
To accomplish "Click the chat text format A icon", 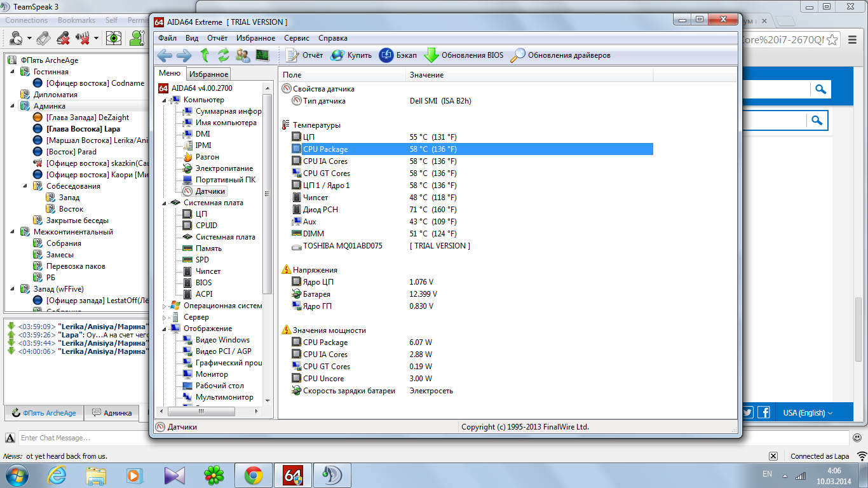I will (x=10, y=438).
